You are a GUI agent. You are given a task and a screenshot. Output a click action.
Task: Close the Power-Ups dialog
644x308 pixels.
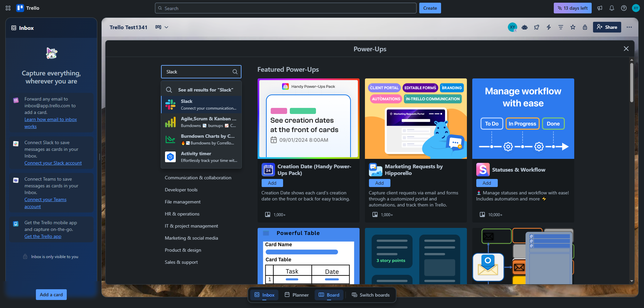(x=626, y=49)
